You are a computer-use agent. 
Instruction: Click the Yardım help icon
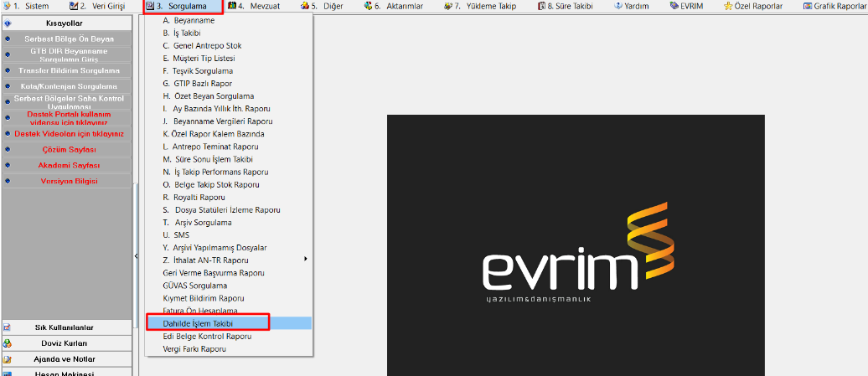(x=617, y=6)
